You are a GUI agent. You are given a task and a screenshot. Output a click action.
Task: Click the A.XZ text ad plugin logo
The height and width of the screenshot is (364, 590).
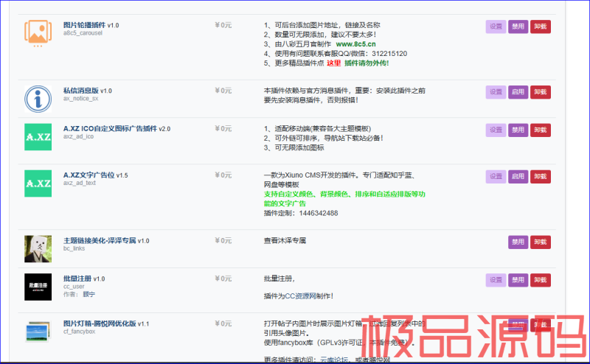tap(38, 183)
